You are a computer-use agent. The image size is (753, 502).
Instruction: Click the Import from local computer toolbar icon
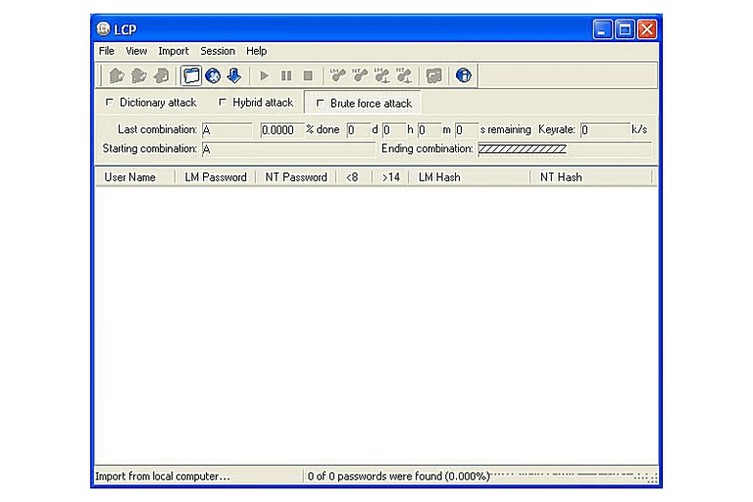pyautogui.click(x=191, y=75)
